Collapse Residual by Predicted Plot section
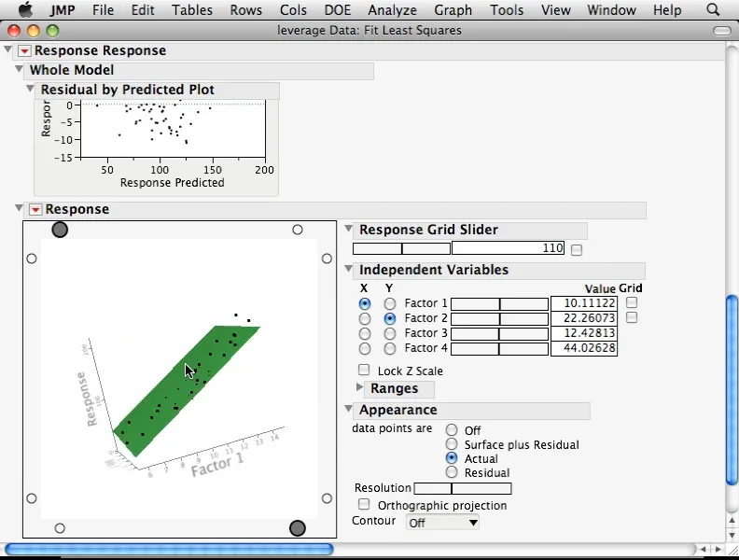This screenshot has height=560, width=739. click(x=30, y=88)
